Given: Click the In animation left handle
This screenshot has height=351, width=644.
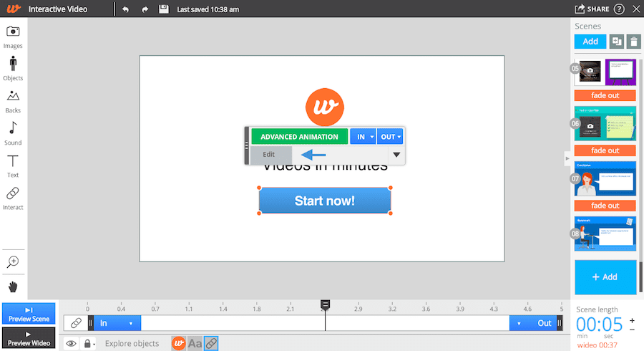Looking at the screenshot, I should click(91, 323).
